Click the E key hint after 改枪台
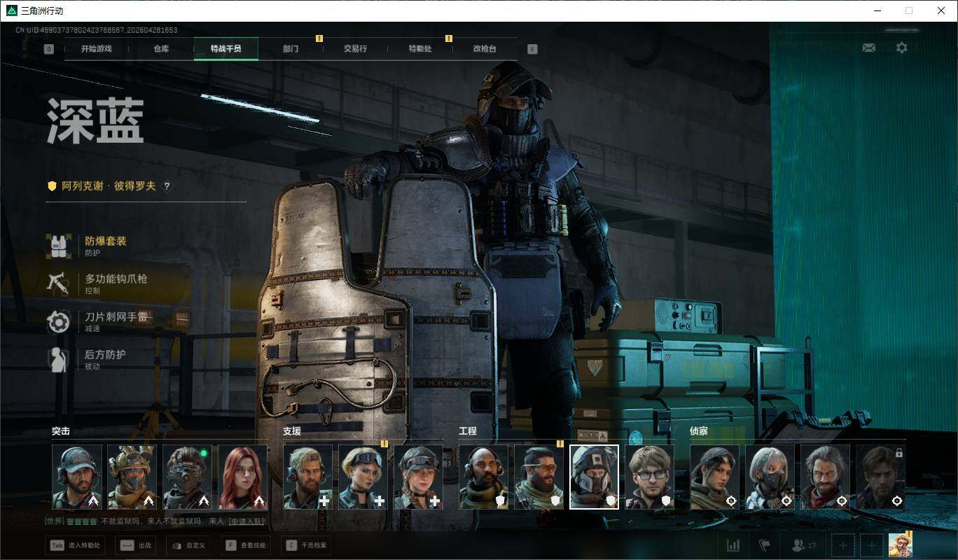 (x=532, y=49)
